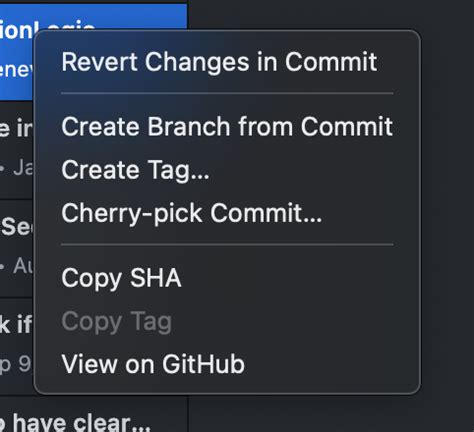
Task: Click the separator below Revert Changes in Commit
Action: point(227,94)
